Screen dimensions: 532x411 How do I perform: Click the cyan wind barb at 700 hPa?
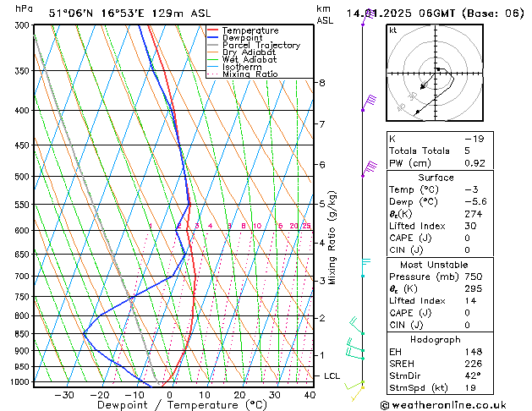pyautogui.click(x=365, y=267)
